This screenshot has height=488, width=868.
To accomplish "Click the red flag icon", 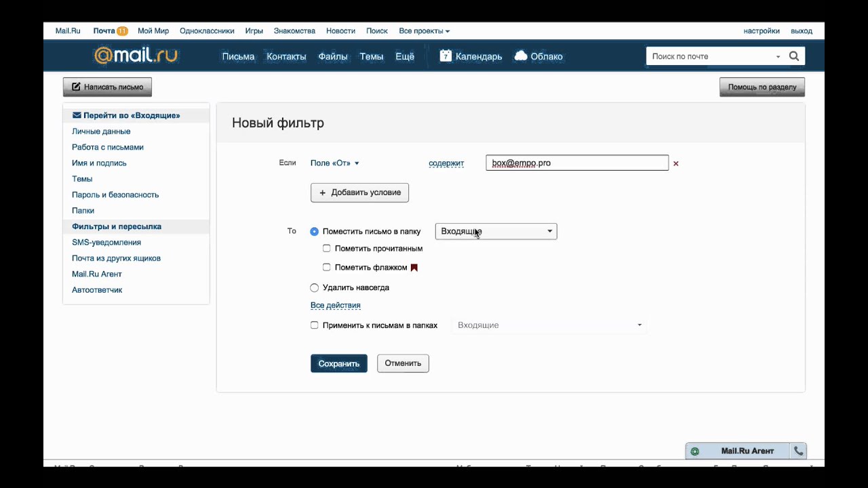I will (414, 268).
